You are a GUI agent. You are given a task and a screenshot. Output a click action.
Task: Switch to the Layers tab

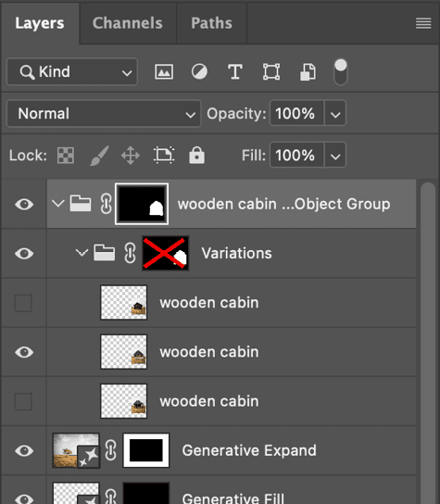[x=40, y=23]
